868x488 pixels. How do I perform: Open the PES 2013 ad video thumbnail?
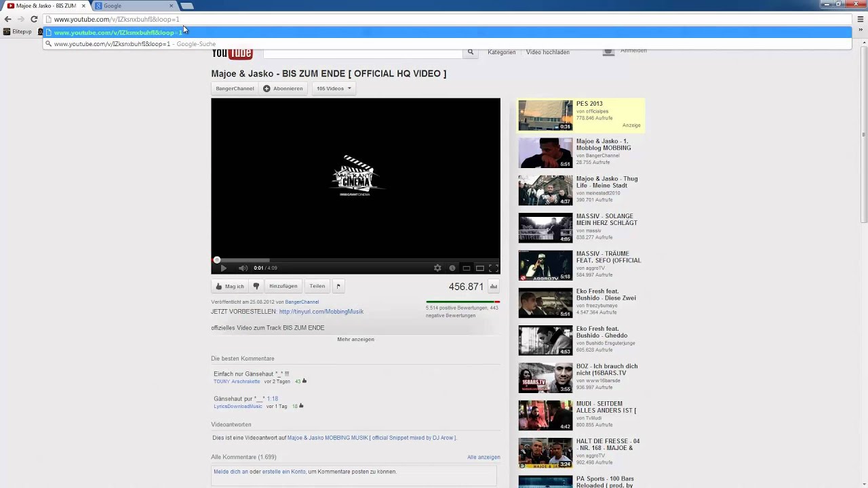545,115
